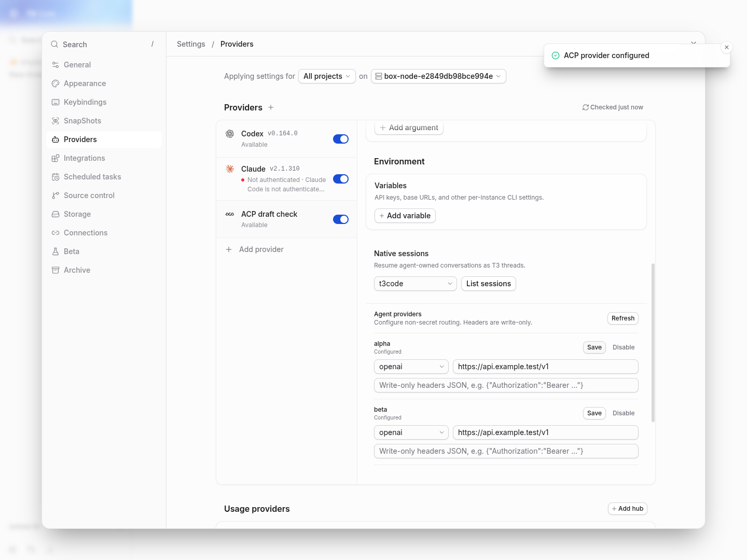Click the refresh icon next to Checked just now
The image size is (747, 560).
(x=585, y=107)
